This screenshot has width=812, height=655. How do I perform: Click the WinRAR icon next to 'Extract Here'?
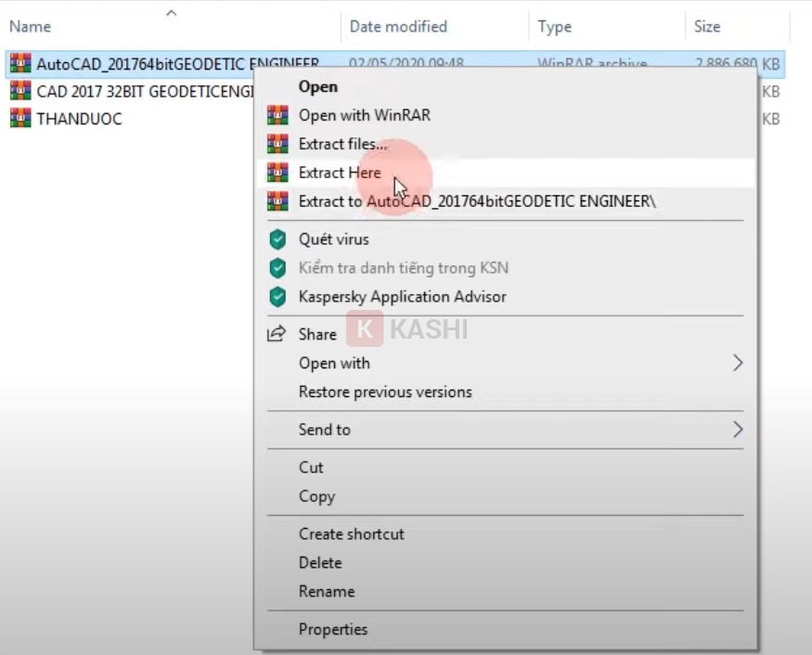[277, 172]
